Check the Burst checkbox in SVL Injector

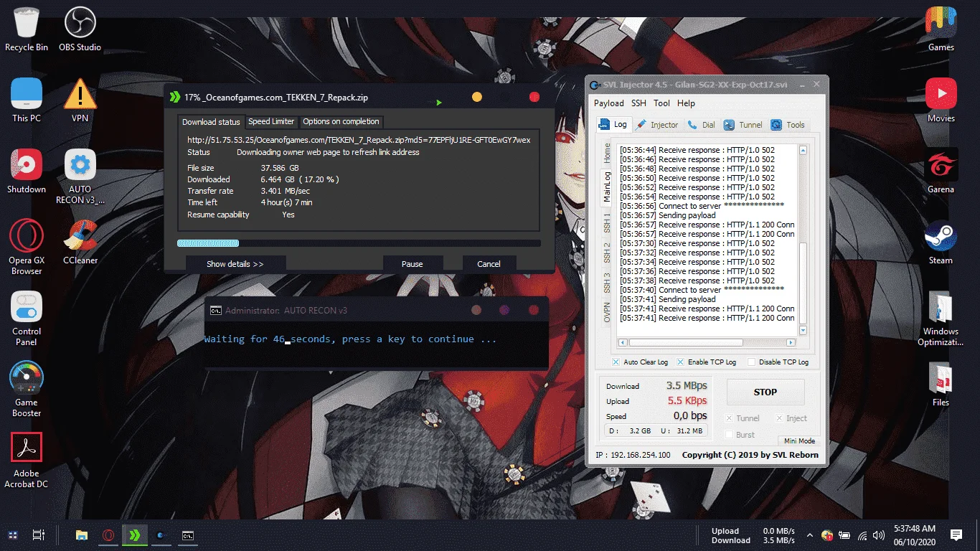[730, 435]
